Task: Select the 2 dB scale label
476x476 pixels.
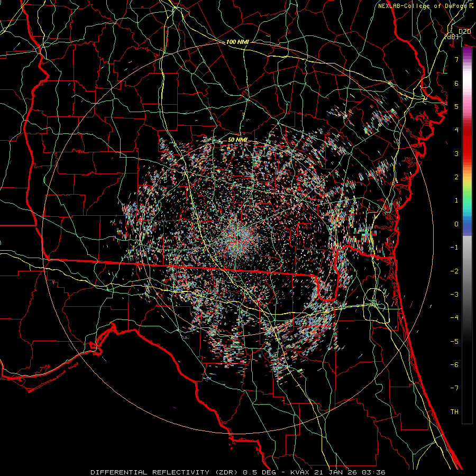Action: (456, 177)
